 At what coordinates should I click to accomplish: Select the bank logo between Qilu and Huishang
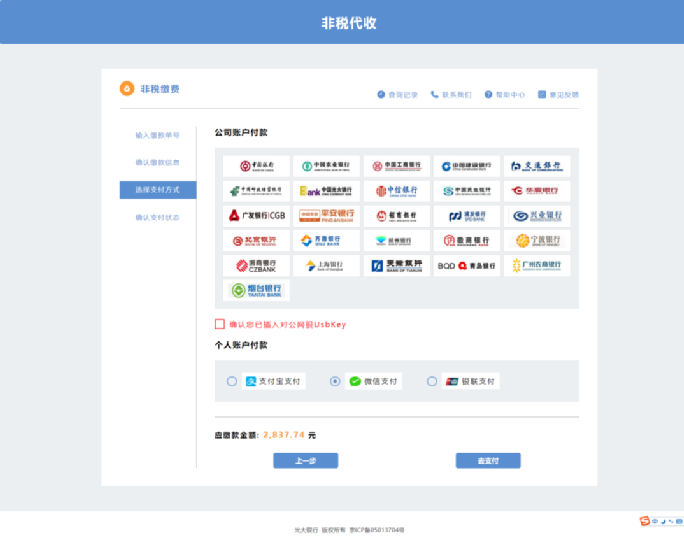(x=397, y=240)
